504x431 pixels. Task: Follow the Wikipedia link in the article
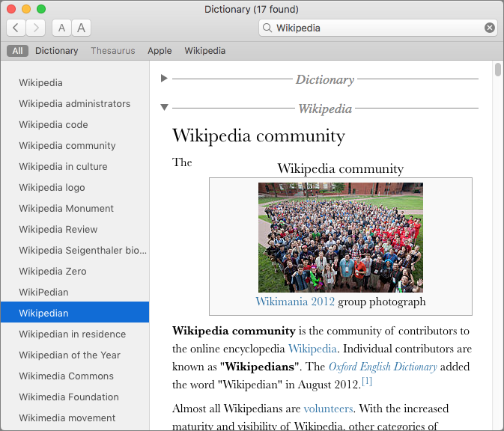coord(312,349)
